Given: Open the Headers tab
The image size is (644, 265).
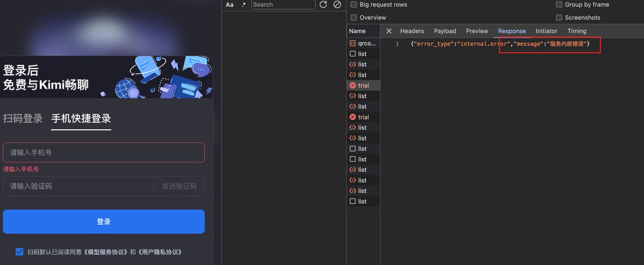Looking at the screenshot, I should [412, 31].
